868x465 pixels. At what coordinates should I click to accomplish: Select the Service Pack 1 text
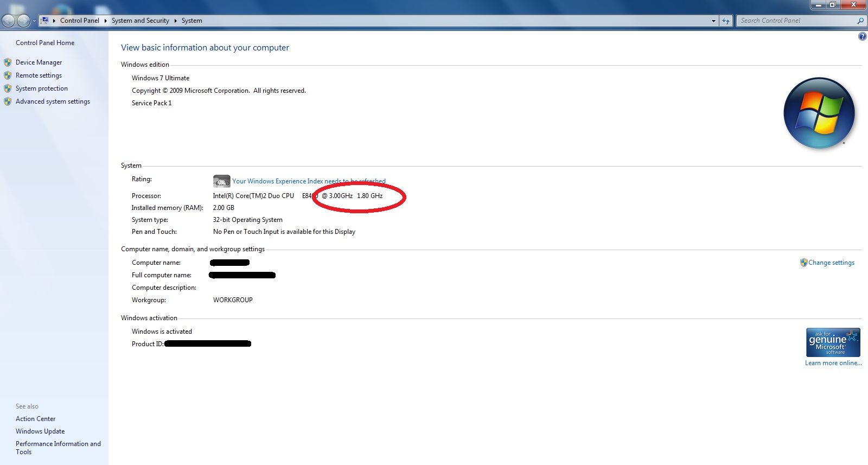coord(152,103)
